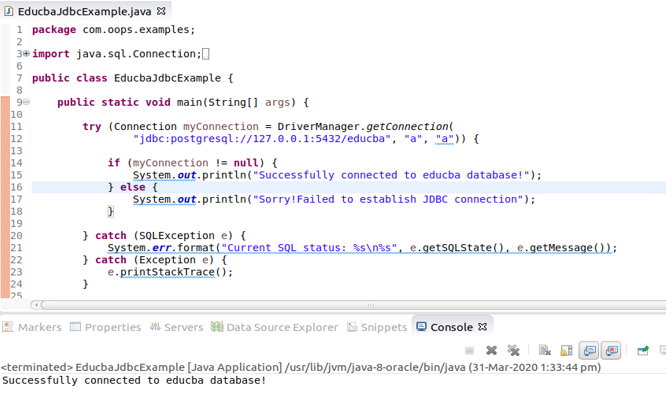Click the Data Source Explorer tab icon
Viewport: 672px width, 397px height.
pyautogui.click(x=217, y=327)
